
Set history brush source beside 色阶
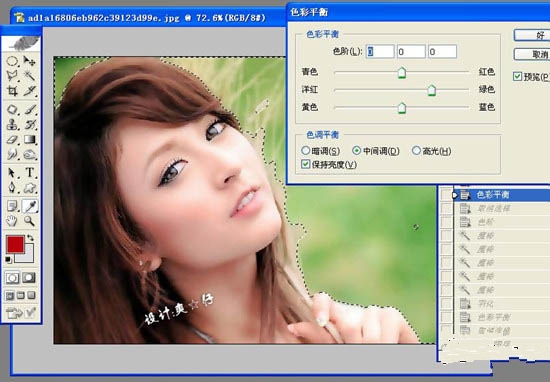(x=446, y=222)
